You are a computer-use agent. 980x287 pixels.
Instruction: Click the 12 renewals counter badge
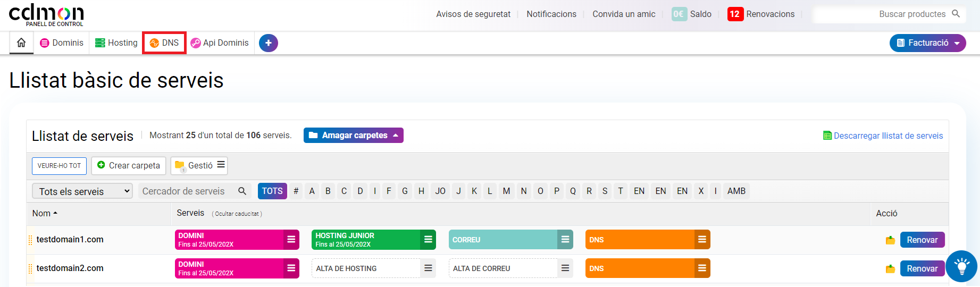coord(734,14)
